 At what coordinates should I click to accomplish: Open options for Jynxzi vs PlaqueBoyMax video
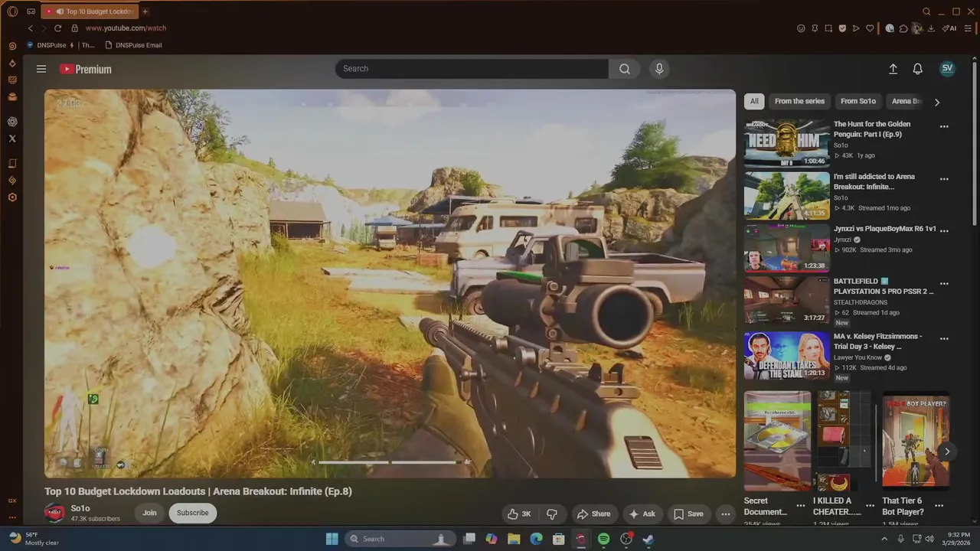[944, 232]
